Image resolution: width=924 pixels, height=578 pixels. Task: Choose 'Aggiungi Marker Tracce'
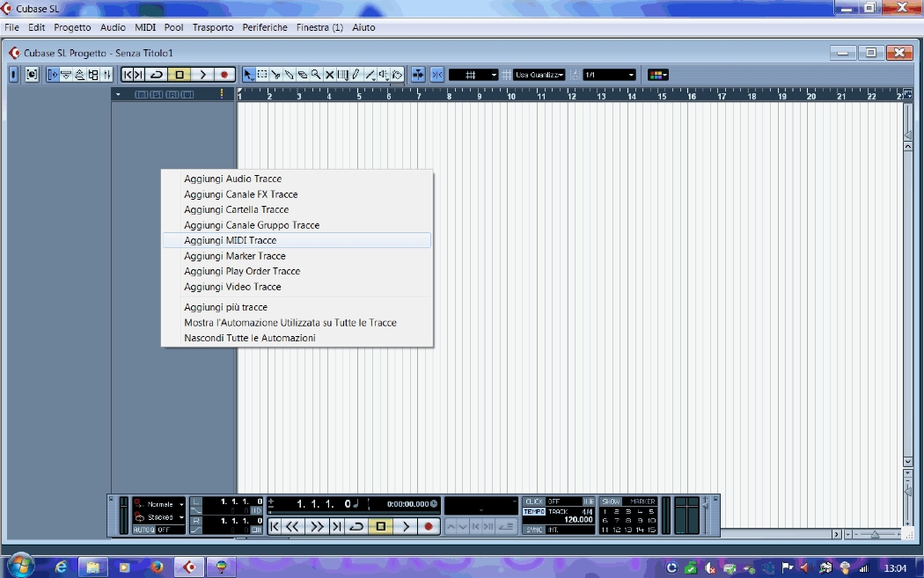[x=297, y=256]
